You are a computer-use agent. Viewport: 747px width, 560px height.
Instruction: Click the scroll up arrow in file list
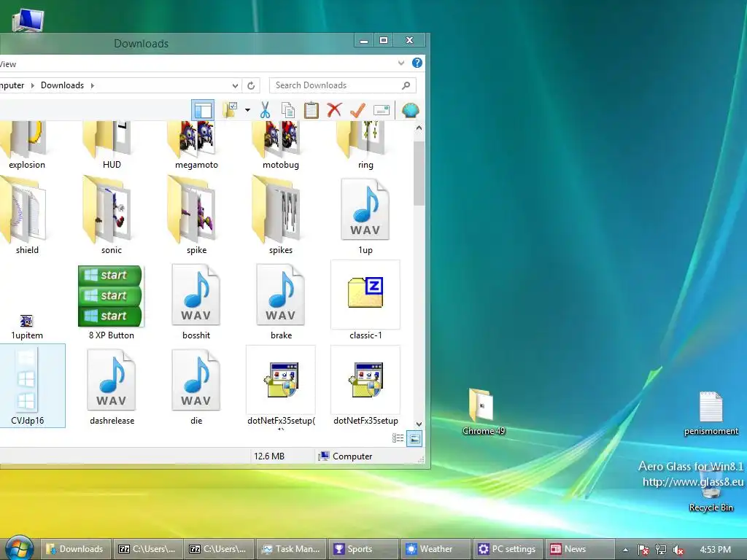[419, 128]
